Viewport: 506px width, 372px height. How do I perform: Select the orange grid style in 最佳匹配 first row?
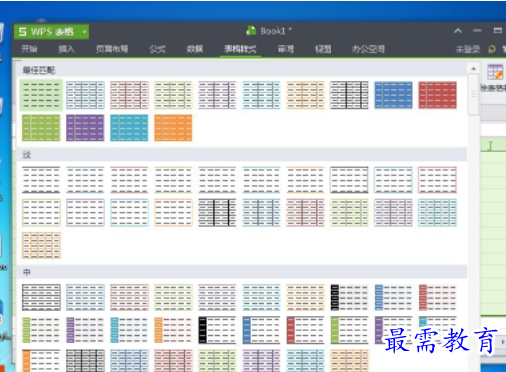coord(305,95)
